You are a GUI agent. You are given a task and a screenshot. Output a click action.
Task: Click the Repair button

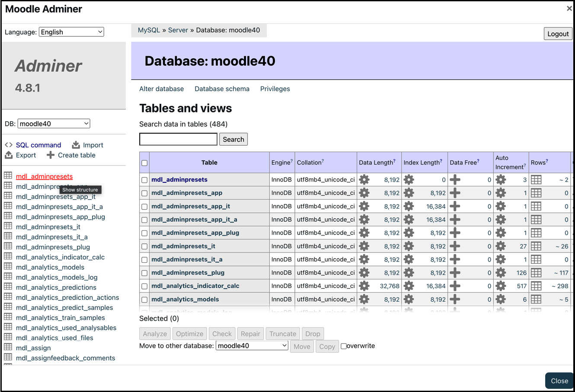250,334
